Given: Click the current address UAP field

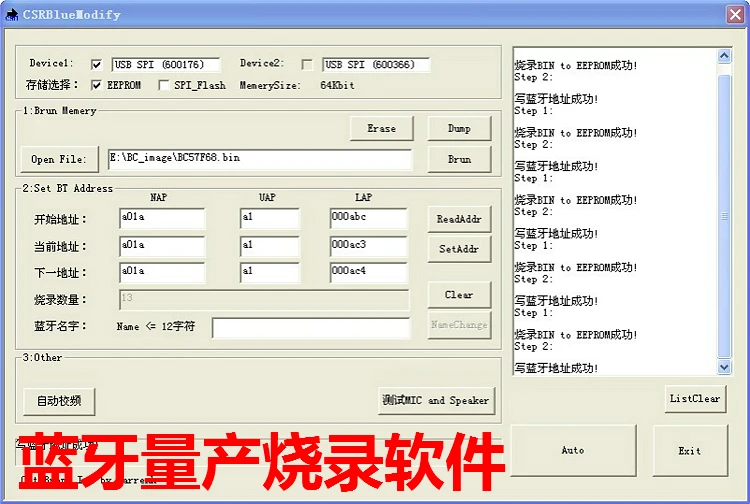Looking at the screenshot, I should [x=270, y=246].
